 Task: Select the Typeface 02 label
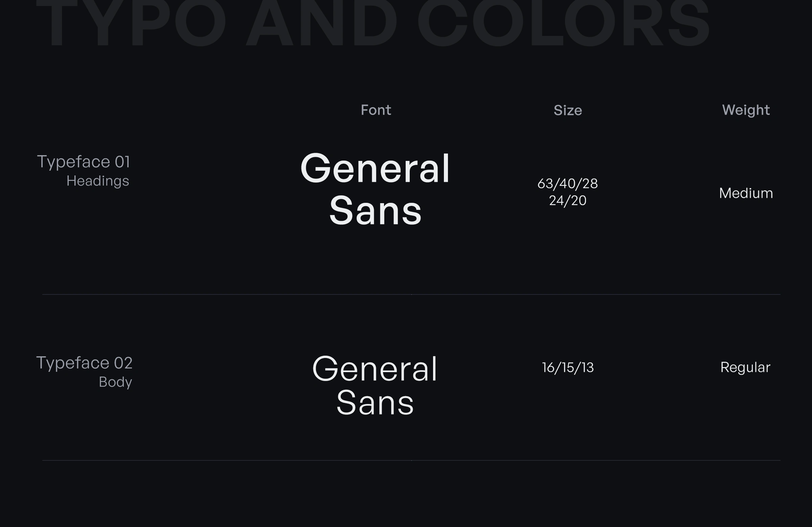tap(84, 363)
